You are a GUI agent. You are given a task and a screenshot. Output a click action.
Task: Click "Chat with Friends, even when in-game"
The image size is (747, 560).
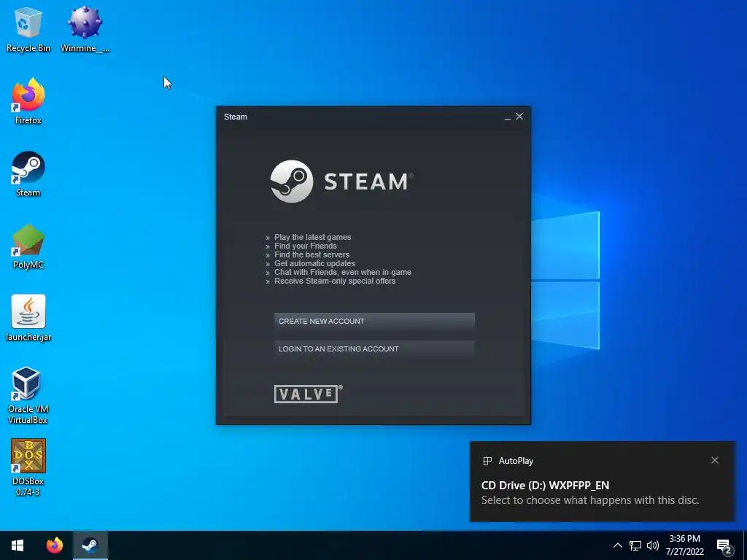click(x=343, y=273)
